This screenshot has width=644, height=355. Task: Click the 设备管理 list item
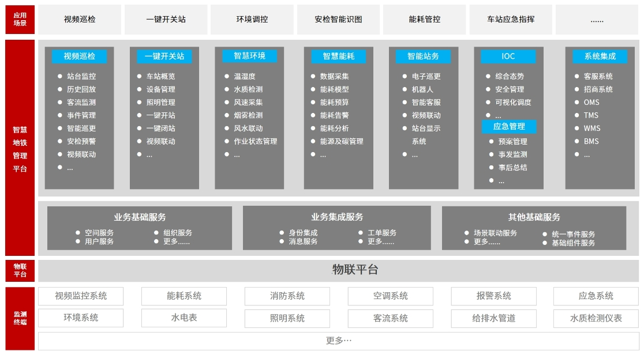pos(160,89)
